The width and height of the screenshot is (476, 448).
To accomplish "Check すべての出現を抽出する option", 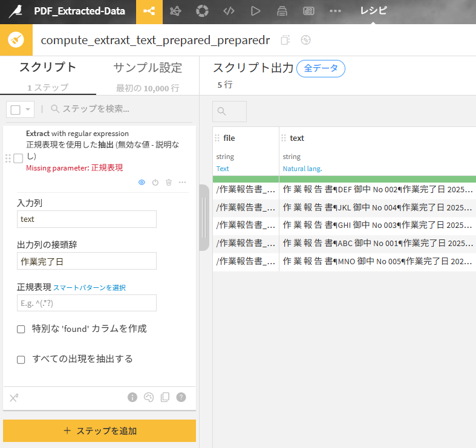I will click(21, 360).
